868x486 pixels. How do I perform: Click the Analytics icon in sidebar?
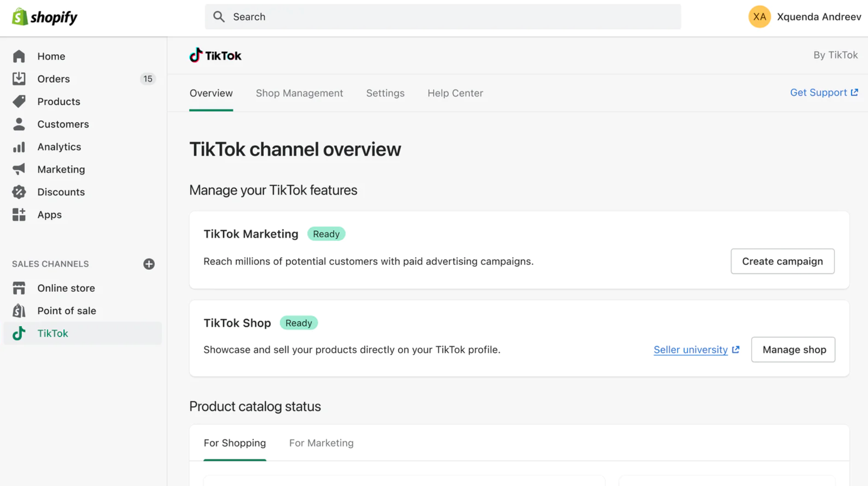pos(18,146)
